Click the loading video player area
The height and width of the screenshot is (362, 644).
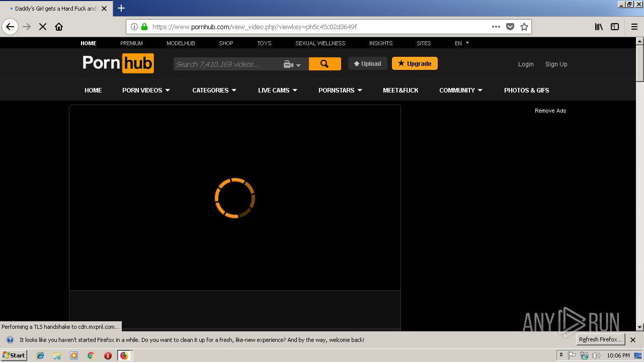235,198
